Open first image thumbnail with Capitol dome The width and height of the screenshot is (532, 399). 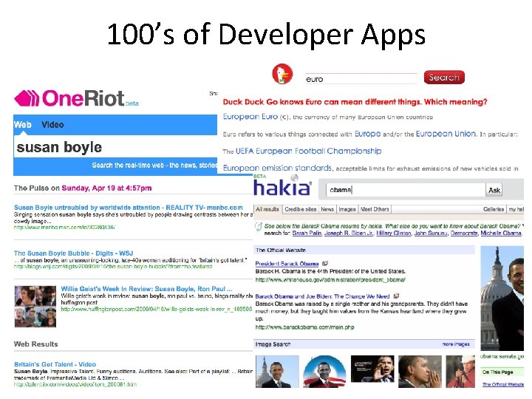277,372
